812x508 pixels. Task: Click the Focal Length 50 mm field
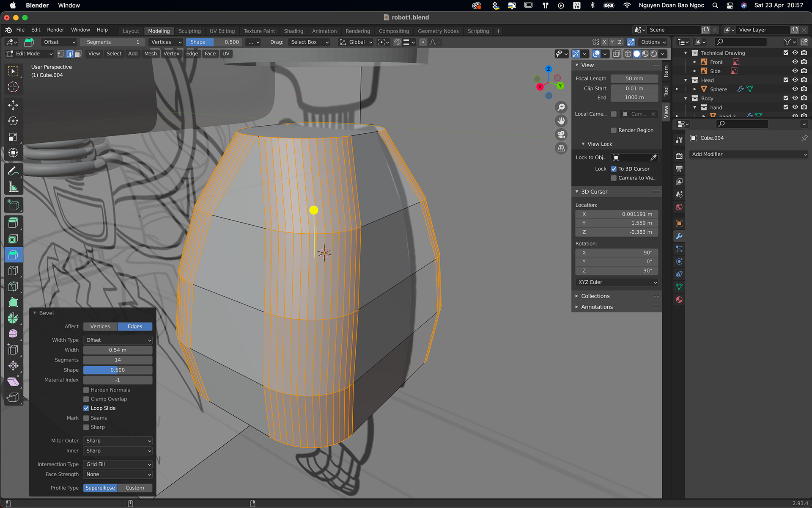[634, 79]
